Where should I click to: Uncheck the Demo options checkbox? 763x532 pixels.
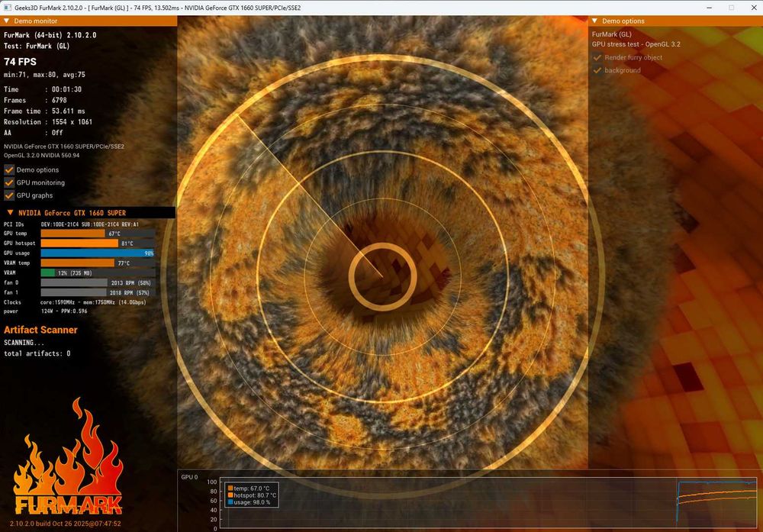pyautogui.click(x=9, y=170)
